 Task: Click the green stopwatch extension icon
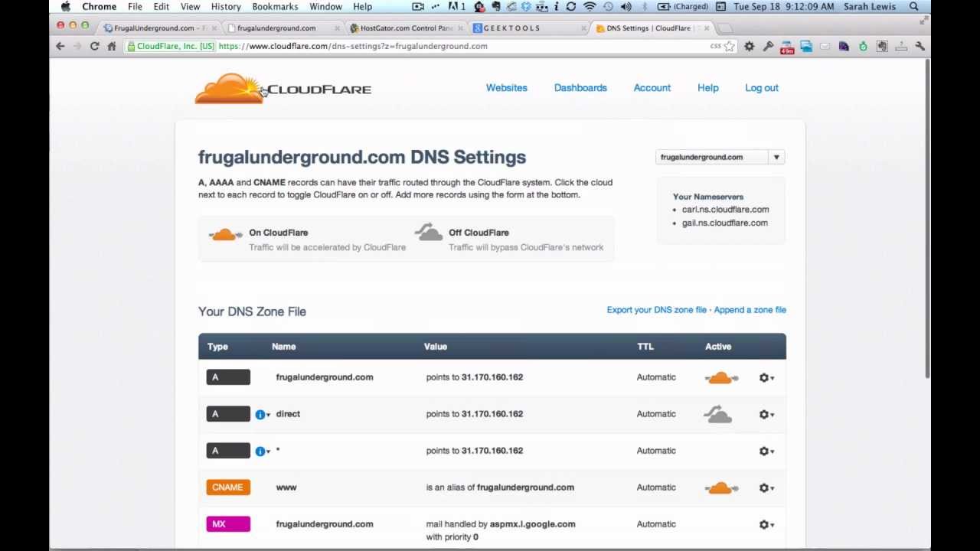point(863,47)
